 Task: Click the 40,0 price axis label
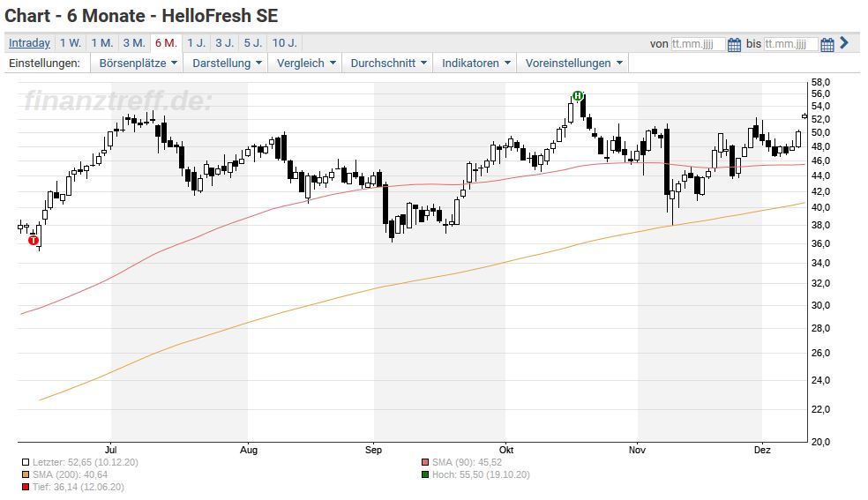click(x=820, y=207)
